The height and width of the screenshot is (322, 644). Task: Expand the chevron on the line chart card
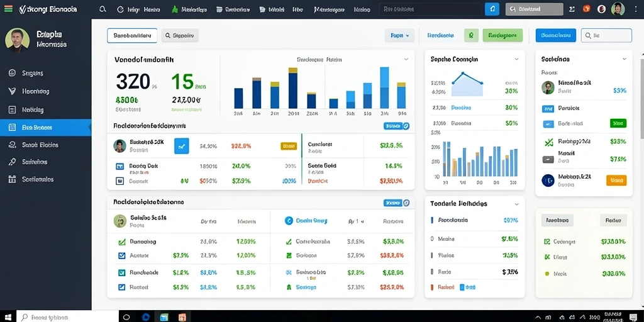[x=517, y=60]
